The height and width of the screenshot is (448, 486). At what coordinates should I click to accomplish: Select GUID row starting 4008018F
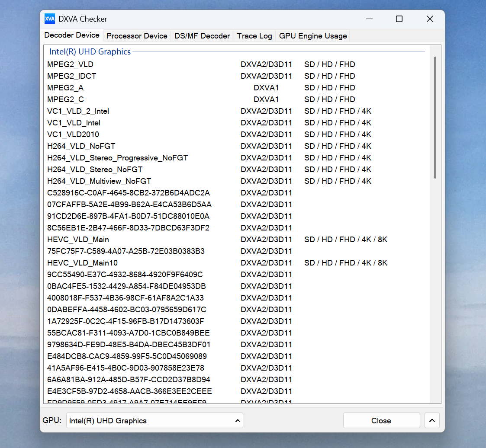(236, 298)
